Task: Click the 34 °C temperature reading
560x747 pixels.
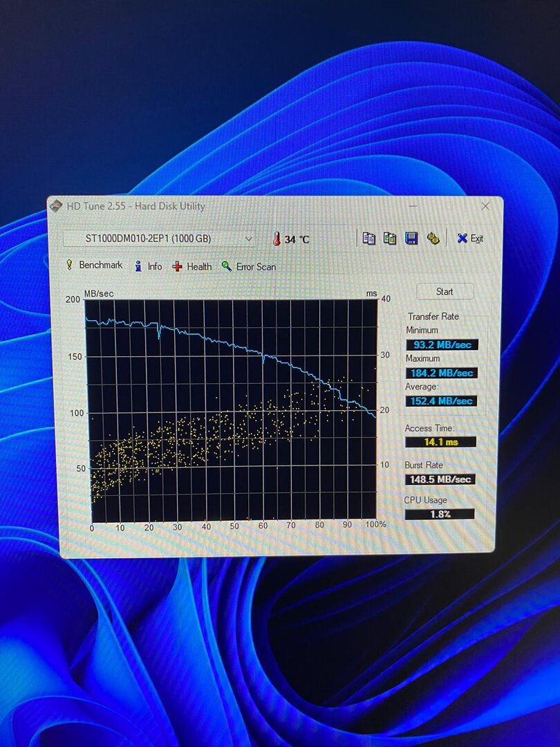Action: pos(297,239)
